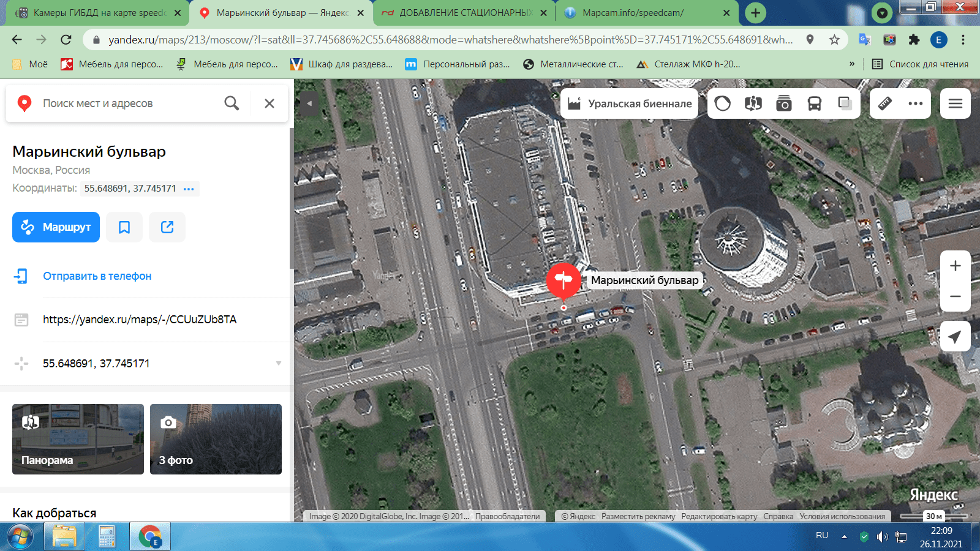
Task: Save place with the bookmark icon
Action: 124,227
